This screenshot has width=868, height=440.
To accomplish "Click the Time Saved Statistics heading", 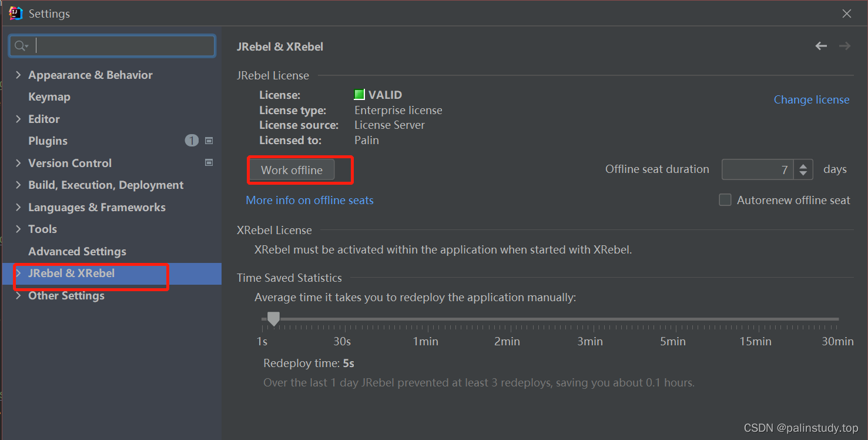I will [x=289, y=278].
